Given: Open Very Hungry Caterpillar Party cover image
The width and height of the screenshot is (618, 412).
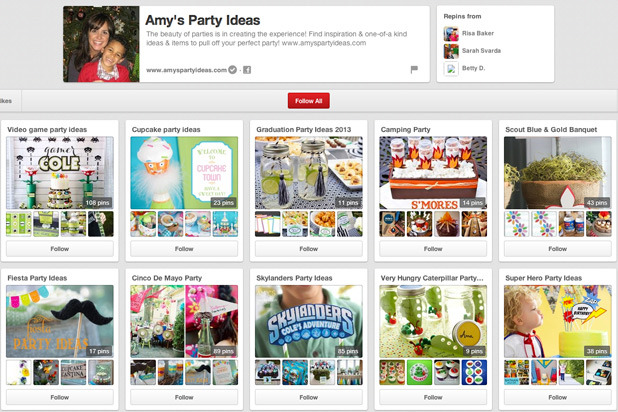Looking at the screenshot, I should pos(433,321).
